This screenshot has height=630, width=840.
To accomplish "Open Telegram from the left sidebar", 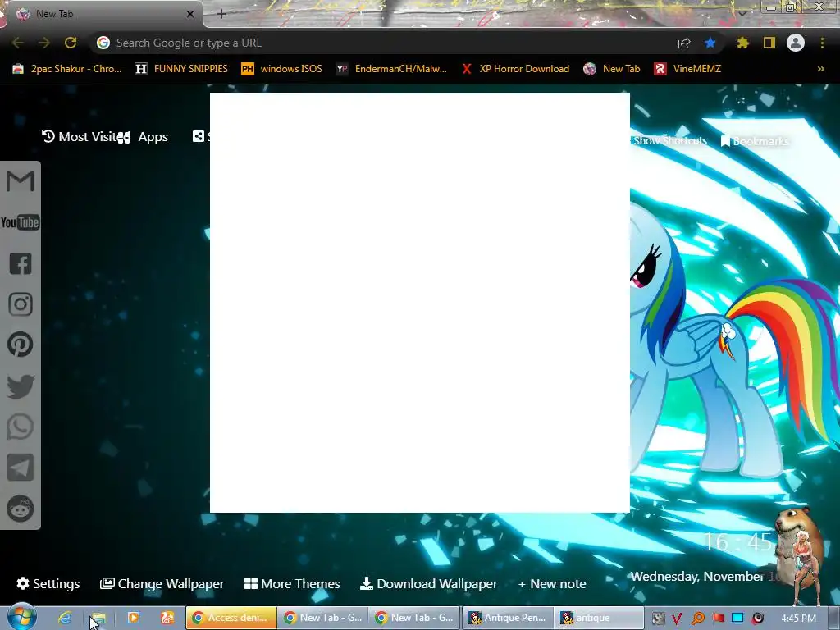I will tap(21, 468).
